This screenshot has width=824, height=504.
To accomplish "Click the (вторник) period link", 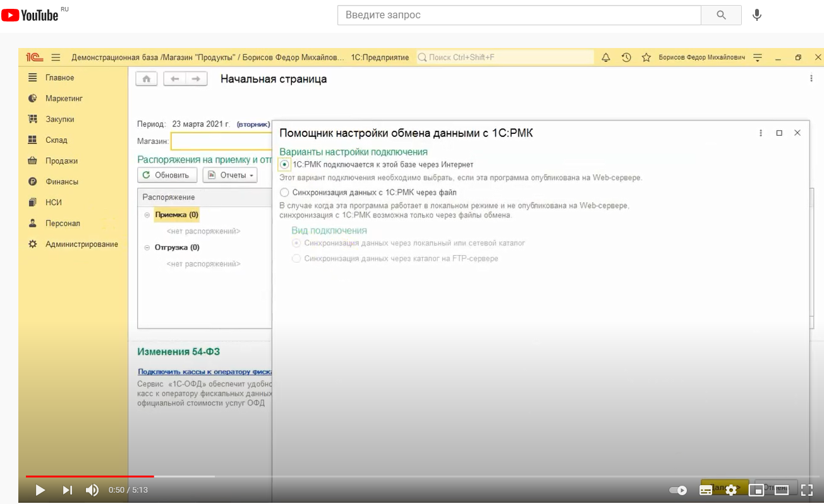I will click(x=253, y=124).
